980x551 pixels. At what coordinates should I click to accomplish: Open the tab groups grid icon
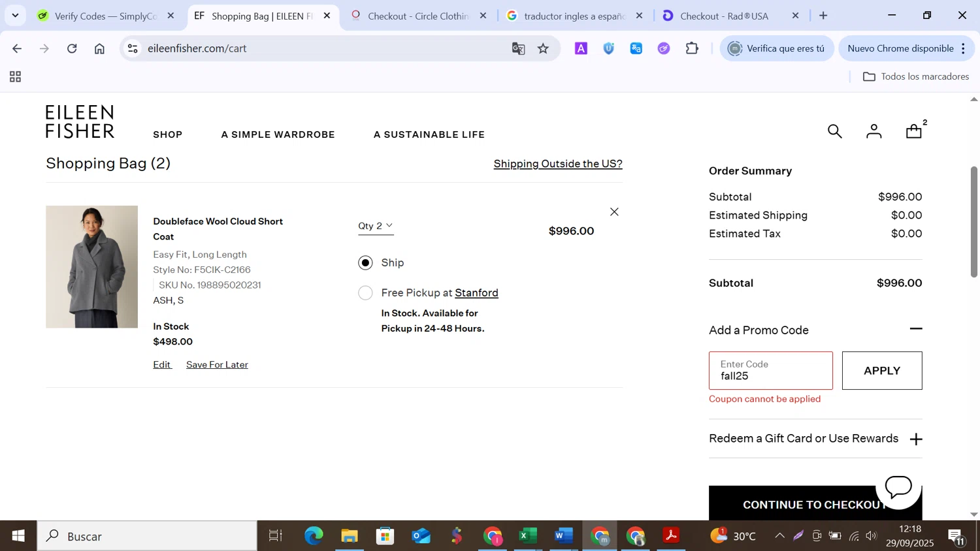coord(16,77)
